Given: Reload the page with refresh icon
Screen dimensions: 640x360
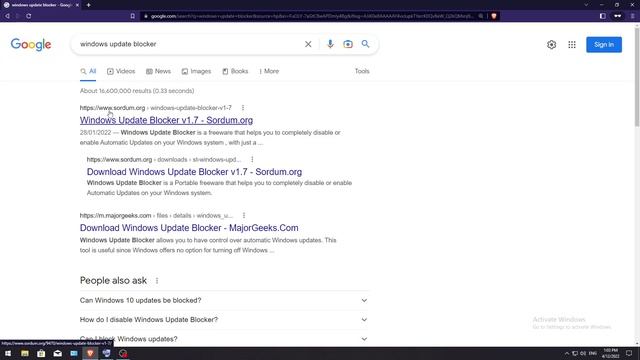Looking at the screenshot, I should tap(29, 16).
